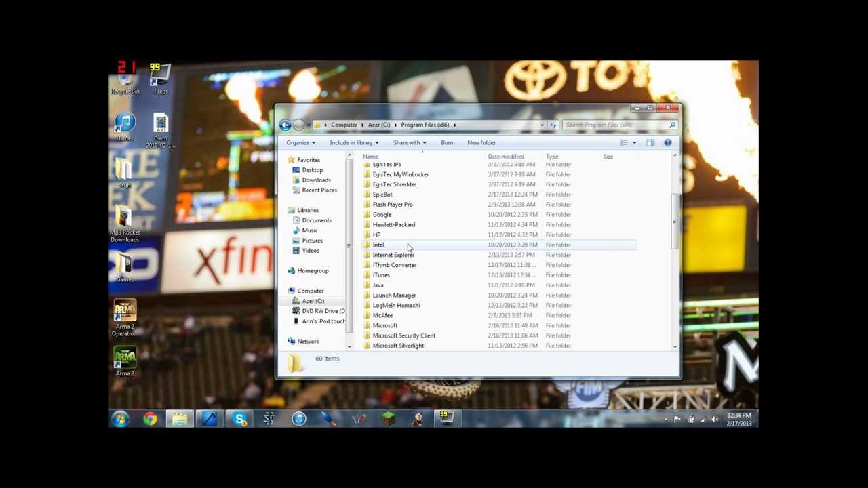Sort by the Size column header
This screenshot has height=488, width=868.
[608, 157]
